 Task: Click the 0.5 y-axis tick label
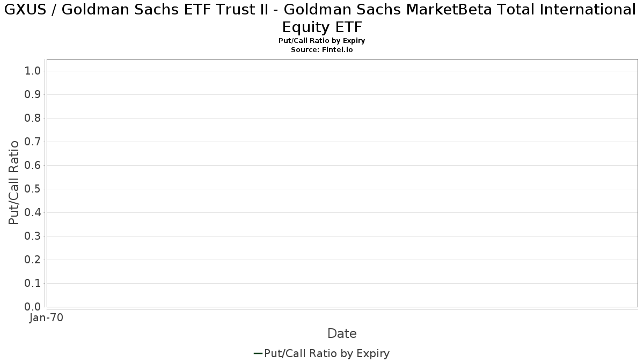click(x=33, y=189)
